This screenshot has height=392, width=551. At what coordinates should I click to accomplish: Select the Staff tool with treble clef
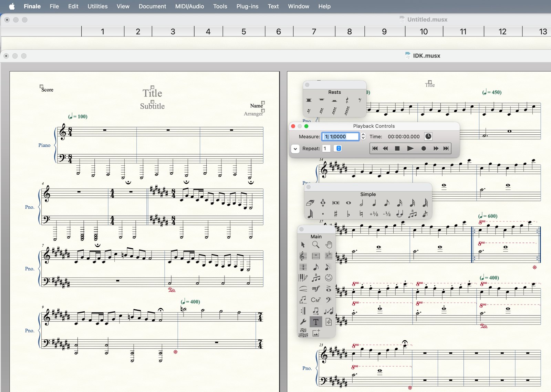(303, 256)
